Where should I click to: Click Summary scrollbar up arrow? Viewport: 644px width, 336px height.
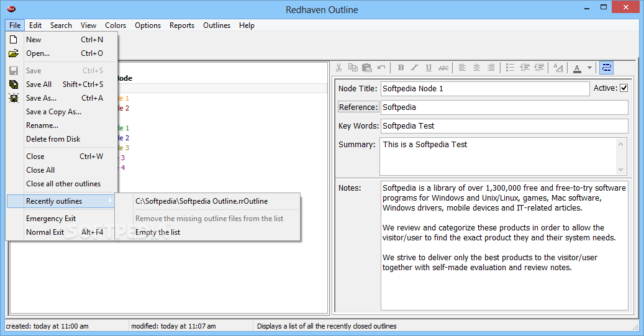tap(620, 143)
